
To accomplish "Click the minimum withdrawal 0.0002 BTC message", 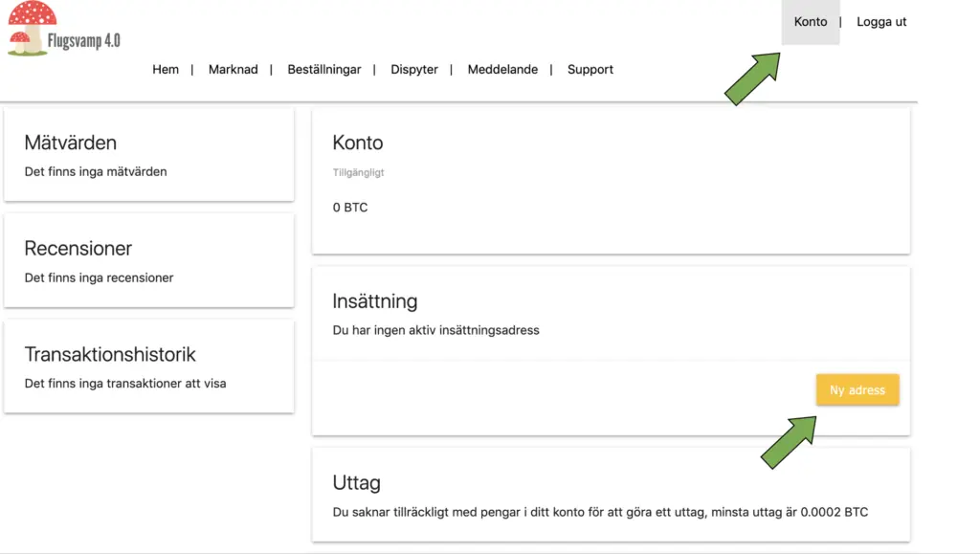I will [600, 512].
